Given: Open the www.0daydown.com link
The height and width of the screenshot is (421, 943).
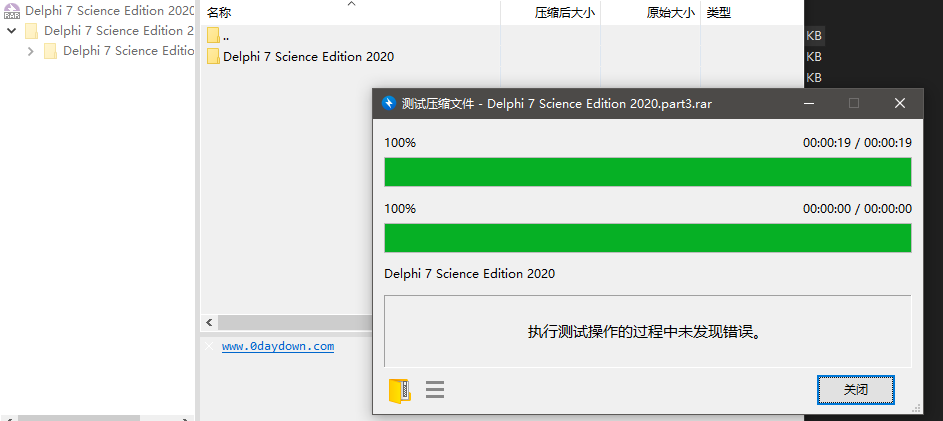Looking at the screenshot, I should point(278,346).
